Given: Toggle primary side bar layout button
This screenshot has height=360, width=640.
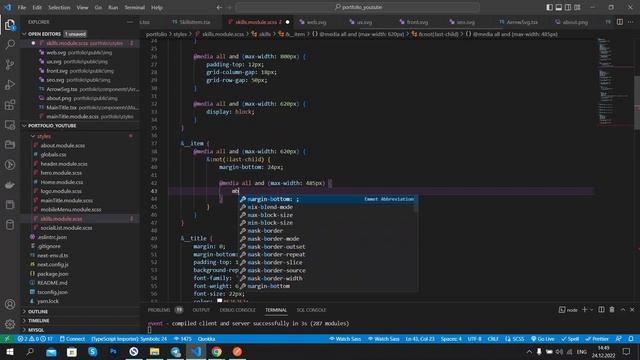Looking at the screenshot, I should pos(549,7).
